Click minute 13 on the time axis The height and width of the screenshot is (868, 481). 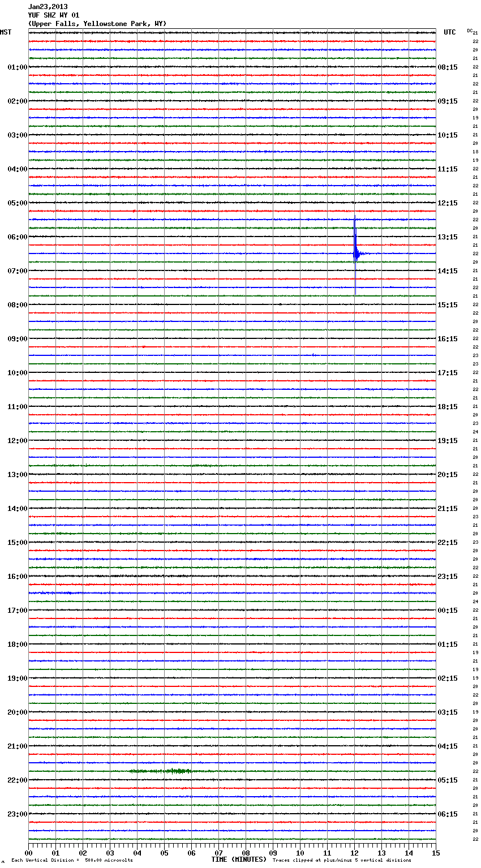click(x=381, y=853)
